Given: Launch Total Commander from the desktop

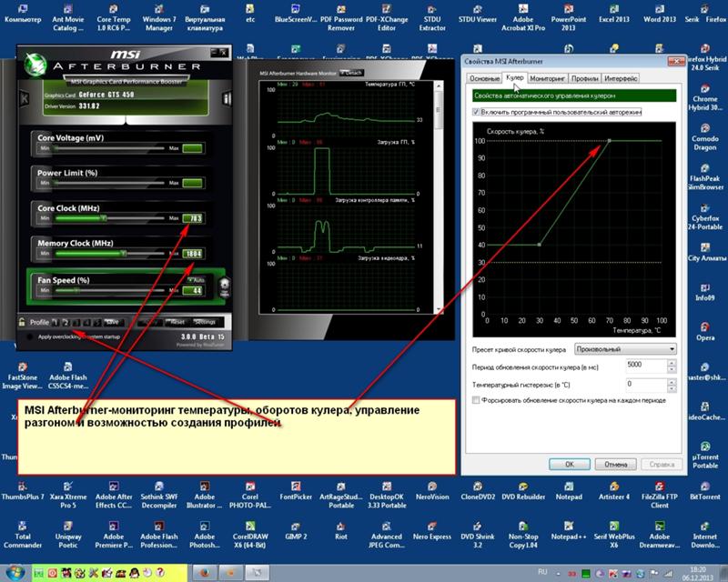Looking at the screenshot, I should 22,534.
